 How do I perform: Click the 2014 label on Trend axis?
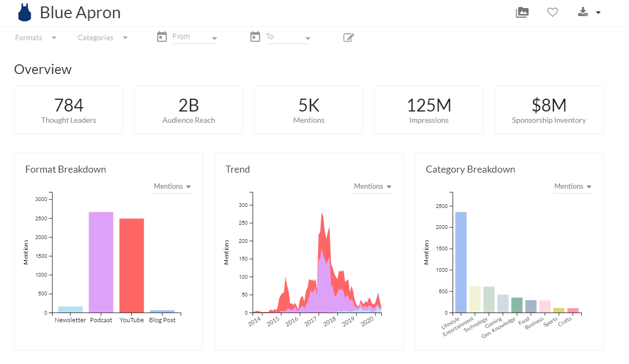pyautogui.click(x=254, y=322)
